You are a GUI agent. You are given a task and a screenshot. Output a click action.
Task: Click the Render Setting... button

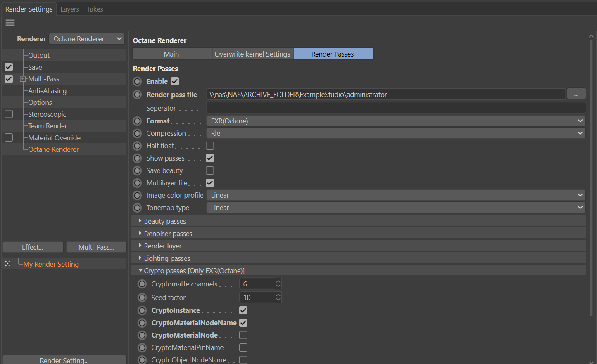point(64,360)
